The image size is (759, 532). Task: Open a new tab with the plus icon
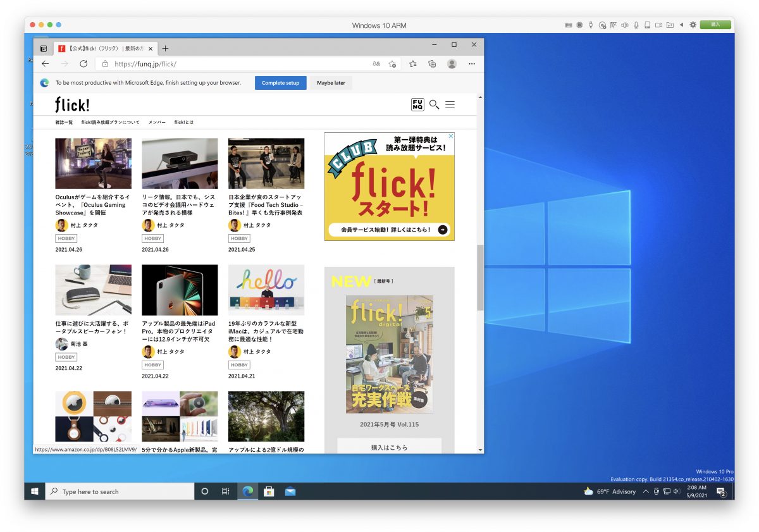click(165, 48)
